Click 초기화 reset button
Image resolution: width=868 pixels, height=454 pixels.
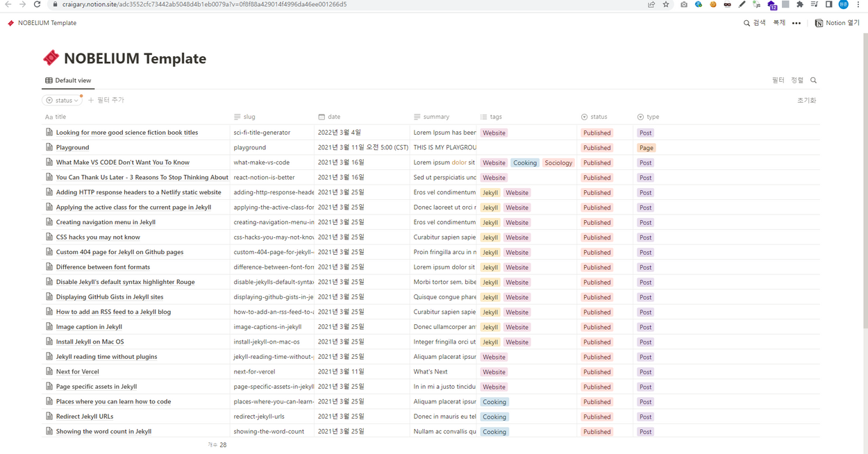[807, 101]
